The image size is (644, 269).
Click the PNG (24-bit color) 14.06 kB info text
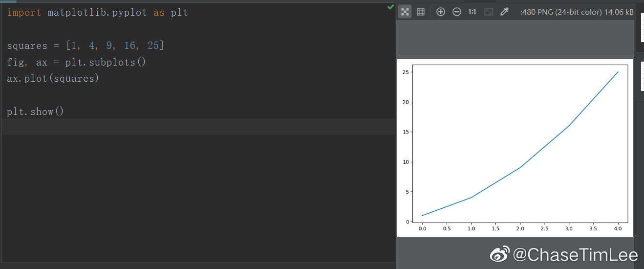(578, 12)
